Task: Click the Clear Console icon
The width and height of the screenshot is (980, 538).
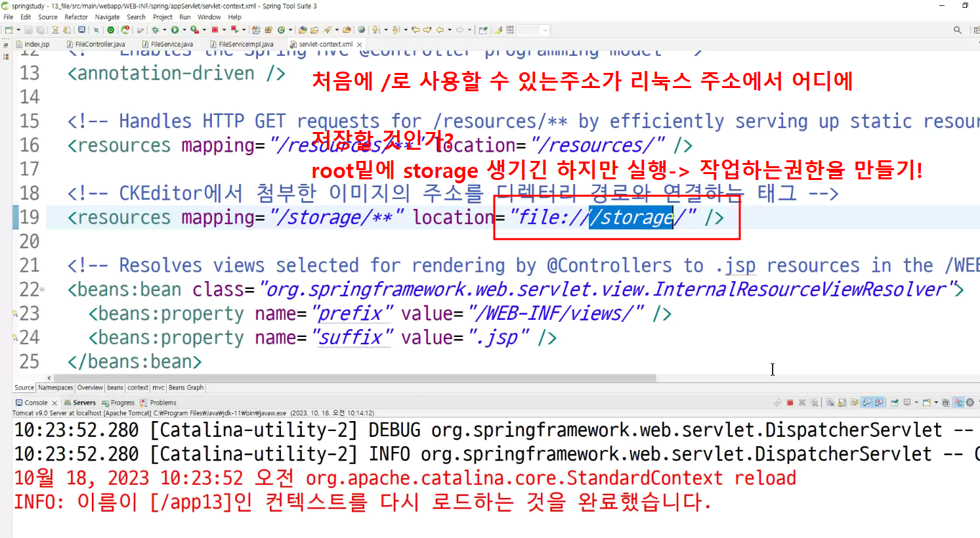Action: [830, 403]
